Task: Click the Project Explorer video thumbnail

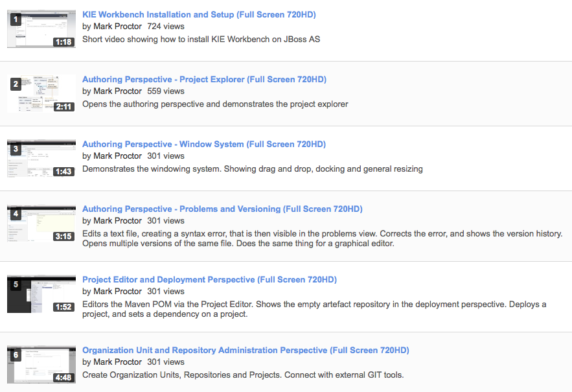Action: 41,94
